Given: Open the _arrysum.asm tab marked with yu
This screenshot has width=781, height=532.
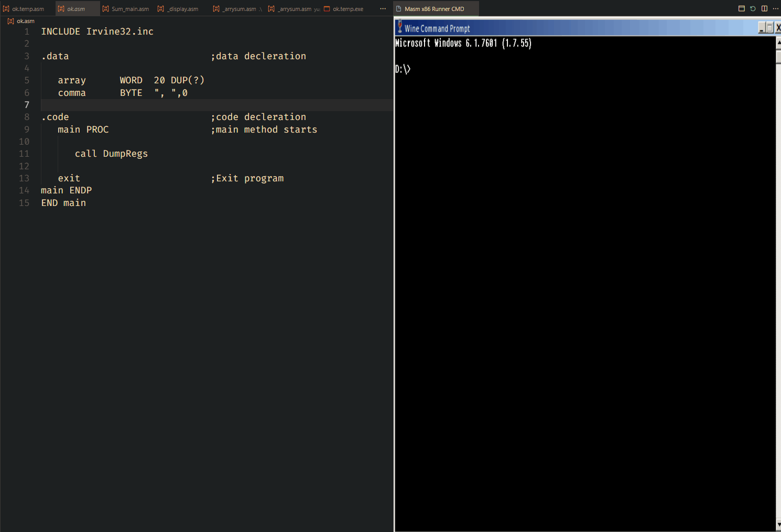Looking at the screenshot, I should pos(294,9).
